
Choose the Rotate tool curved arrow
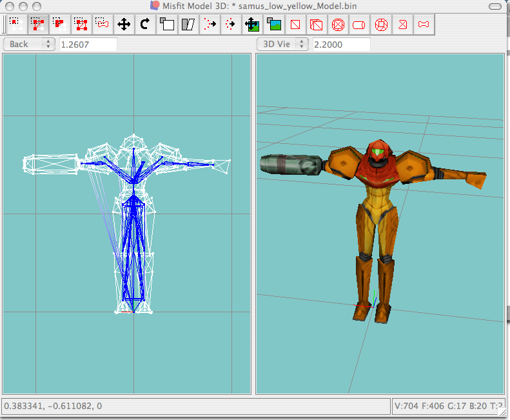[145, 24]
